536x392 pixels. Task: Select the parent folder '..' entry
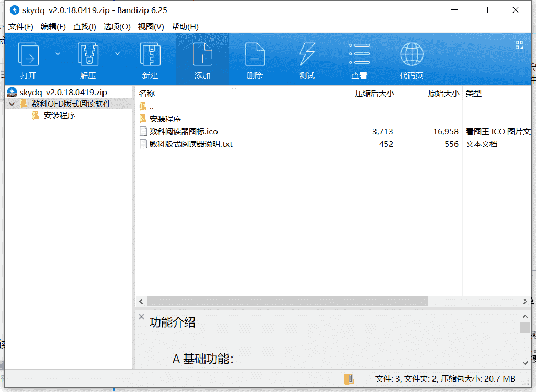point(152,107)
